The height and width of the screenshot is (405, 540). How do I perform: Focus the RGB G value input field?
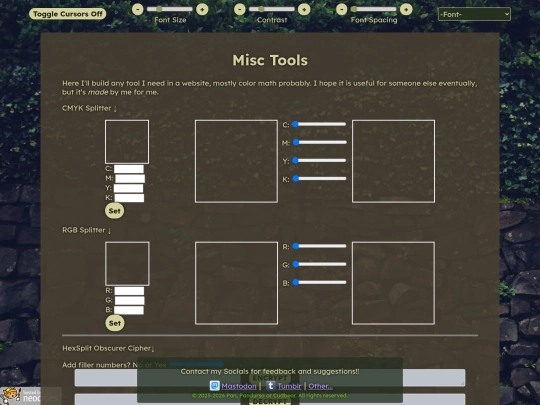pyautogui.click(x=129, y=300)
